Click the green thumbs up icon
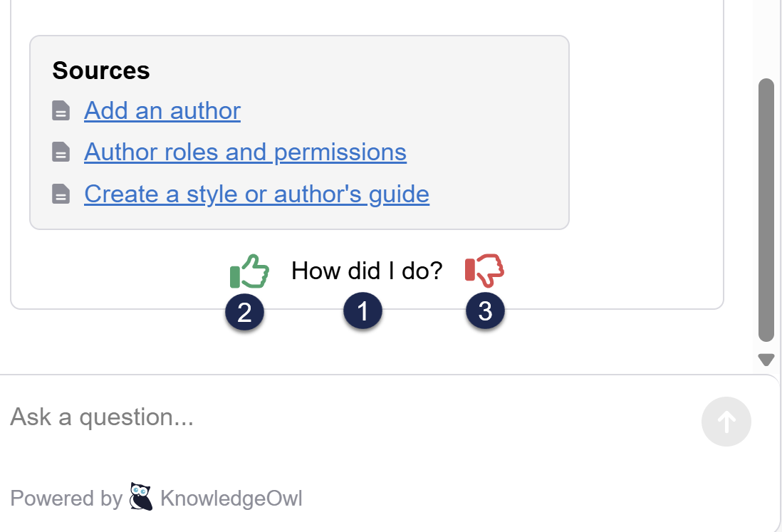 (249, 271)
